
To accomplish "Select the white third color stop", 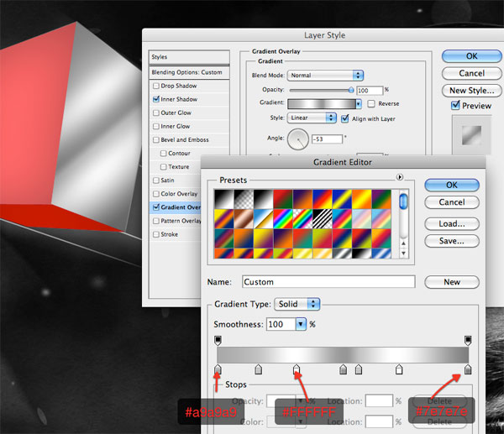I will click(297, 369).
